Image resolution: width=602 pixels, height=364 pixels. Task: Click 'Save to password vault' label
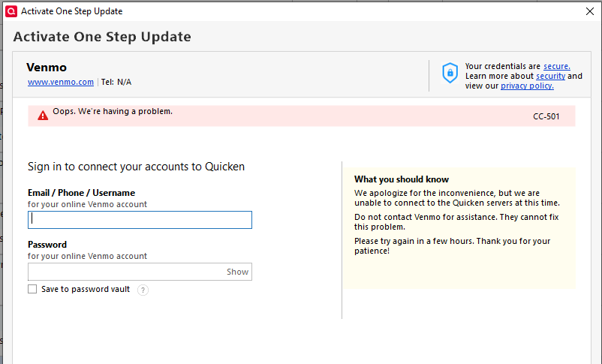pos(86,289)
